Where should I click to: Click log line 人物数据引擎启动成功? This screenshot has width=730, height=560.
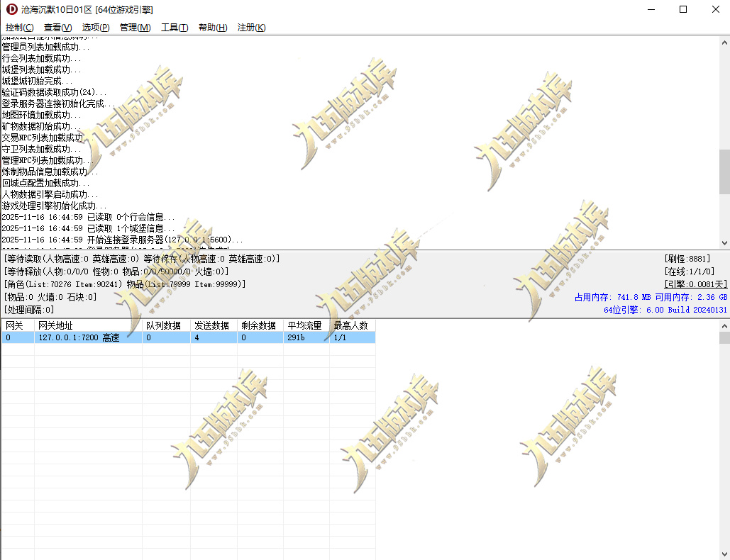click(50, 194)
